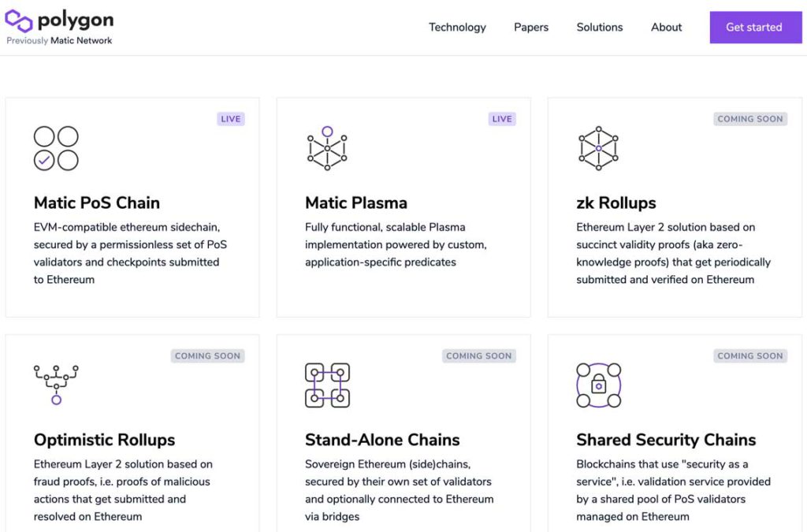The image size is (807, 532).
Task: Click the Matic PoS Chain heading
Action: 96,203
